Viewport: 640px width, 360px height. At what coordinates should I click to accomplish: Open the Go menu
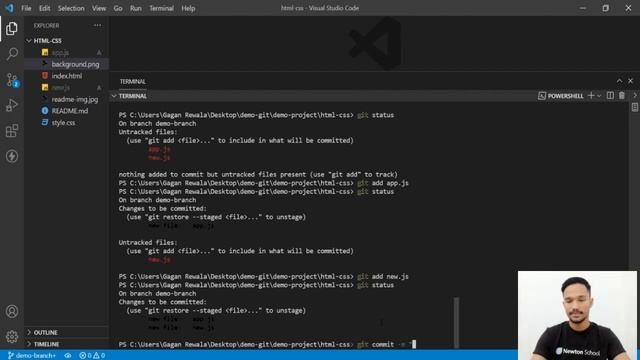click(118, 8)
